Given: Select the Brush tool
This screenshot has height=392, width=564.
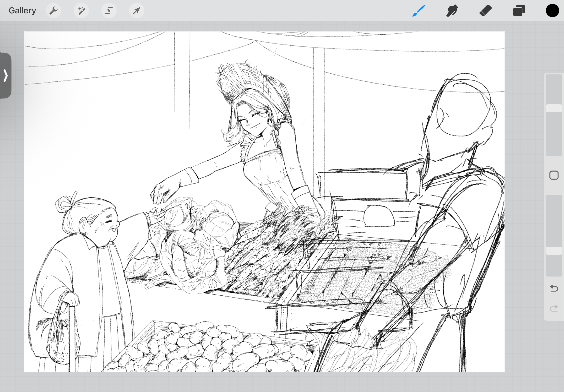Looking at the screenshot, I should point(419,11).
